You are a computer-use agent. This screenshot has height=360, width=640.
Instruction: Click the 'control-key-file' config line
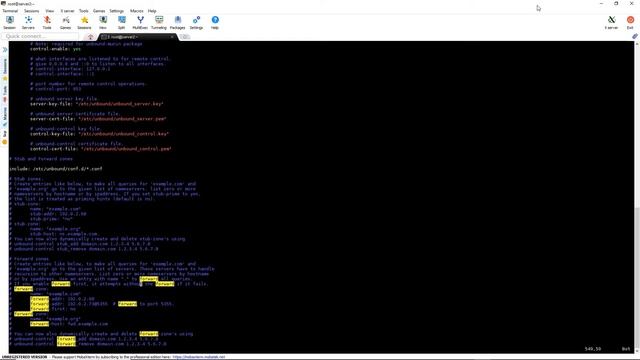99,134
